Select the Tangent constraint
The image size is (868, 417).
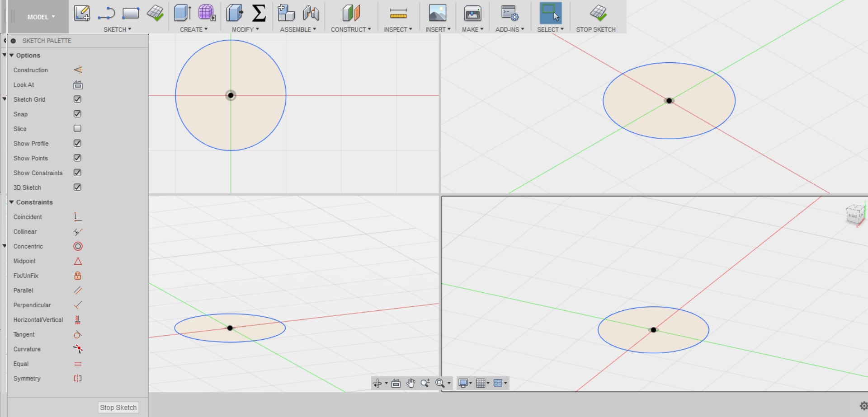coord(77,334)
